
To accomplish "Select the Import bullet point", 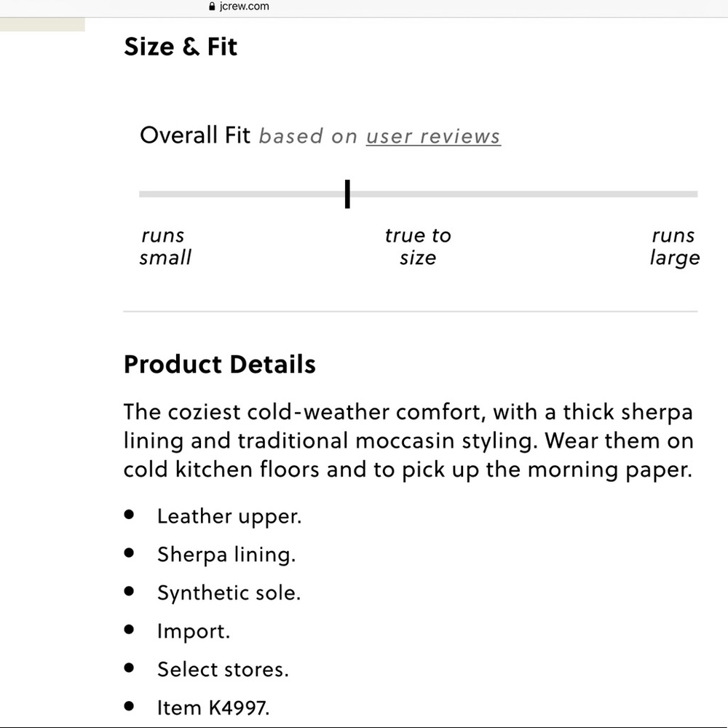I will 194,631.
